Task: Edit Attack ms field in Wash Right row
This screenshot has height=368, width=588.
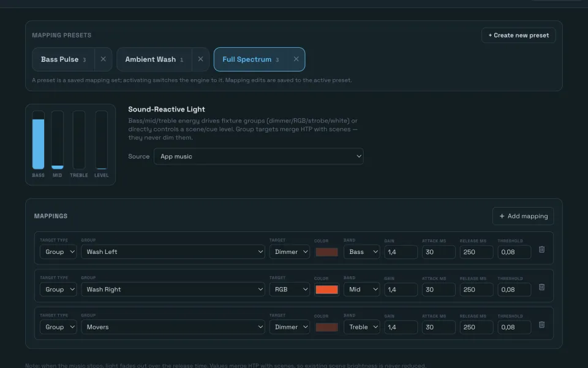Action: pyautogui.click(x=439, y=289)
